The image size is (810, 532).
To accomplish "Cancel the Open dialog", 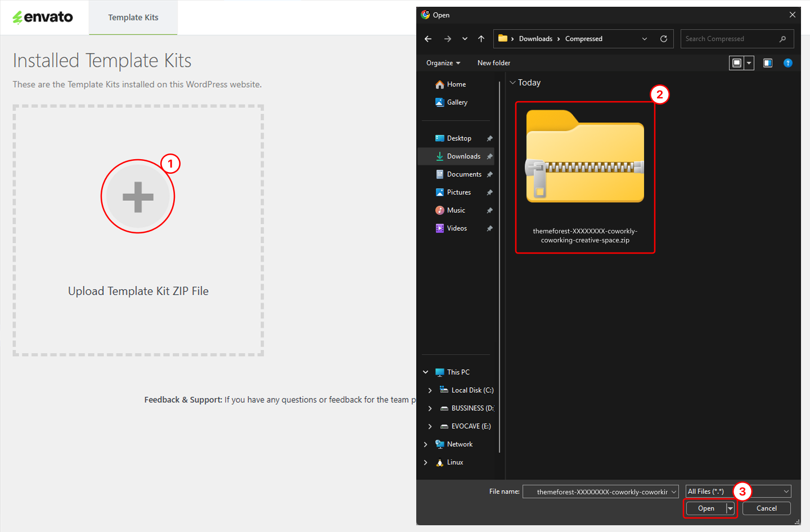I will click(767, 508).
